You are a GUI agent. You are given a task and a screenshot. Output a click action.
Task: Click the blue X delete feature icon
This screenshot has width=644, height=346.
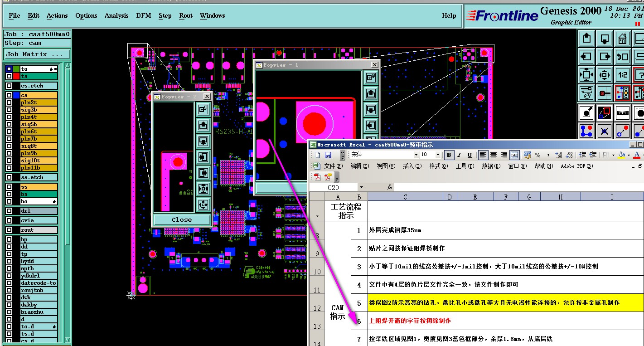(604, 131)
